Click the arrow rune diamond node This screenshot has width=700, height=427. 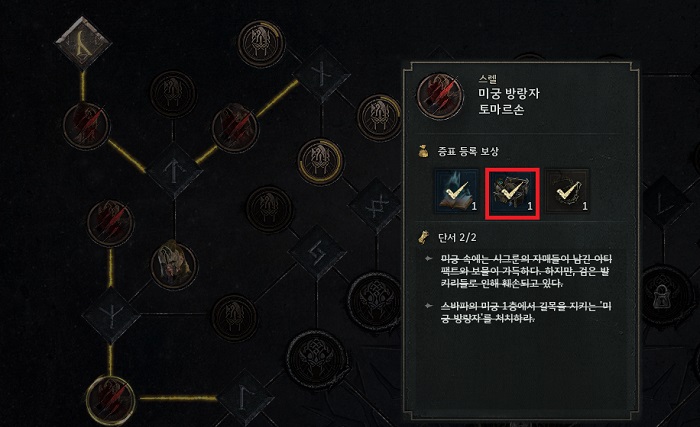[175, 171]
